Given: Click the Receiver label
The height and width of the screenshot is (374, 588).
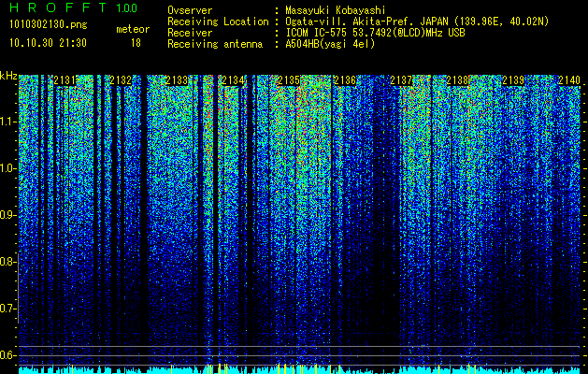Looking at the screenshot, I should [x=190, y=33].
